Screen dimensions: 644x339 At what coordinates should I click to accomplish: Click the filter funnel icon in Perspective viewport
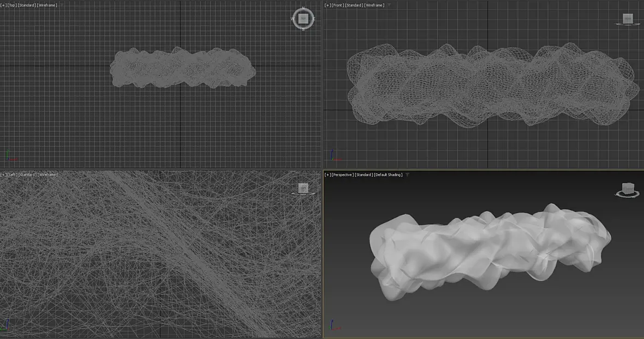tap(408, 174)
